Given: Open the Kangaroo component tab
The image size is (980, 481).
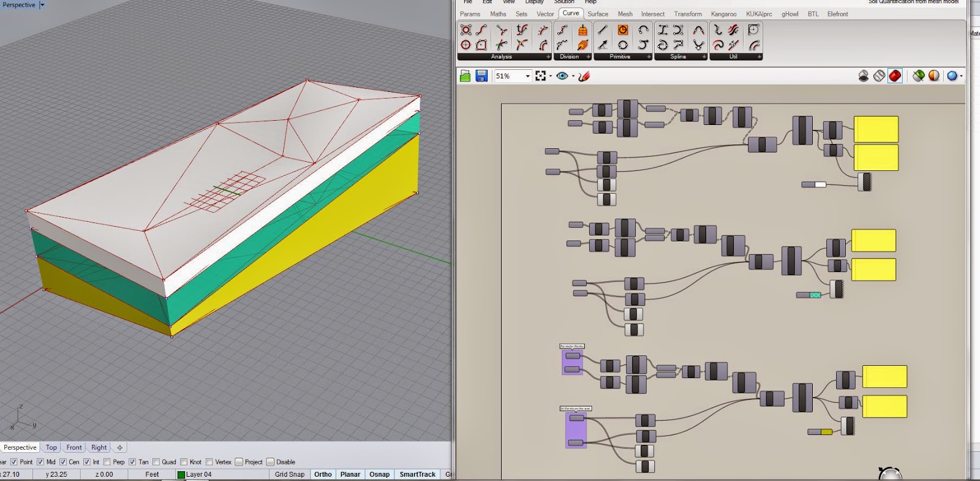Looking at the screenshot, I should coord(723,14).
